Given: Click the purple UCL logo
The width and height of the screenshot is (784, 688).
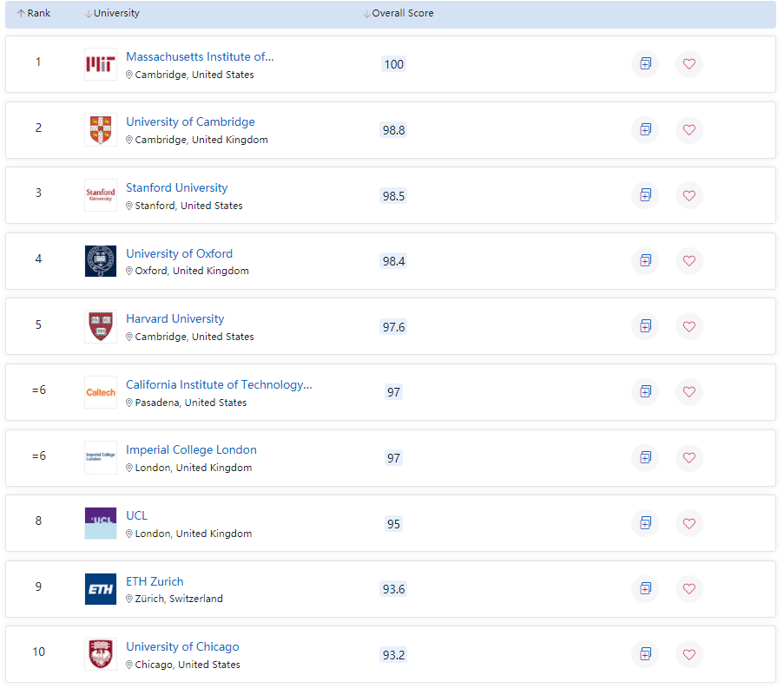Looking at the screenshot, I should point(100,523).
